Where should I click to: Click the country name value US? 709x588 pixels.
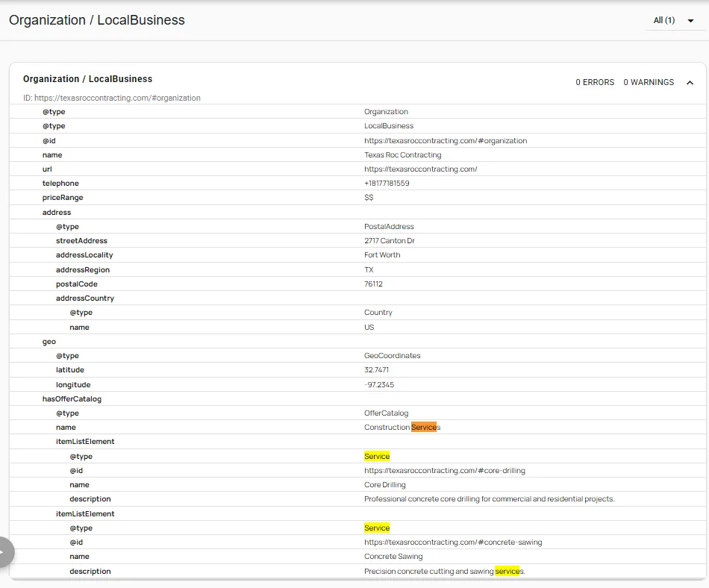(x=369, y=328)
